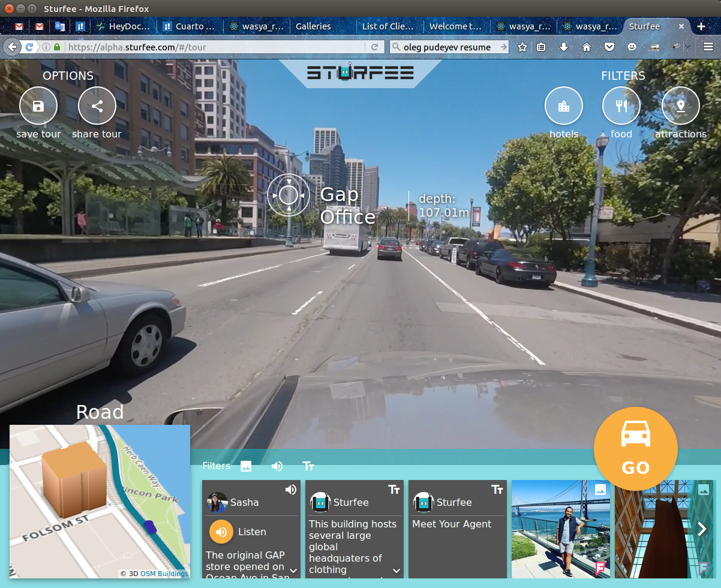Go to Firefox home page icon

587,47
